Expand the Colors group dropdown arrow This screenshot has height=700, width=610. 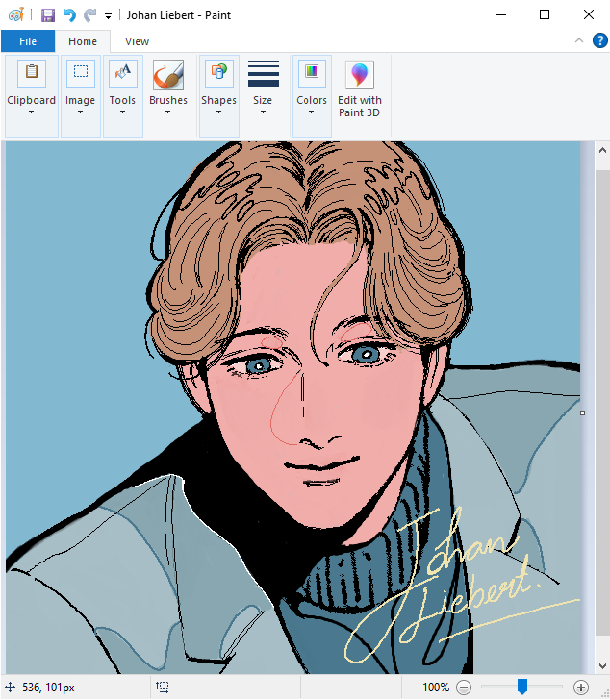[311, 112]
